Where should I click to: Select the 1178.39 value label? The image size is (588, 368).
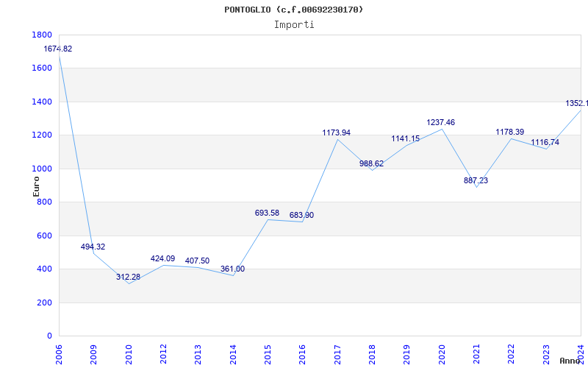click(x=510, y=132)
